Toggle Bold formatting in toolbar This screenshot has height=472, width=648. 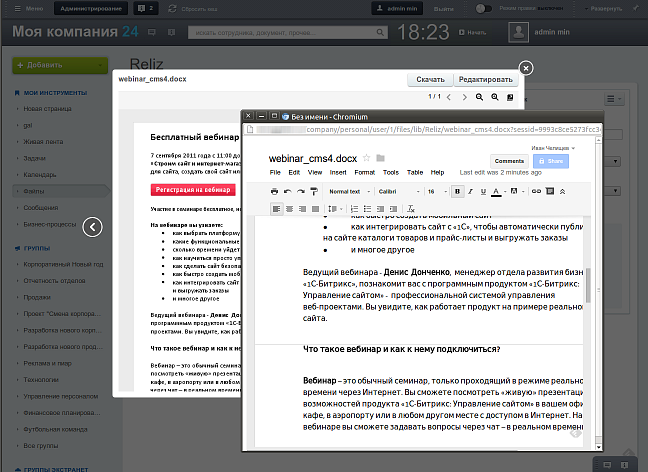coord(457,191)
